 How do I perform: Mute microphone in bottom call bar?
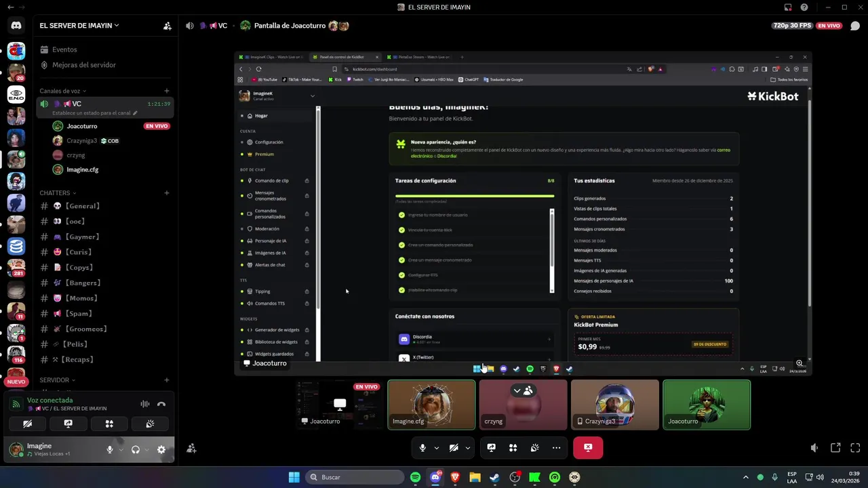point(422,447)
